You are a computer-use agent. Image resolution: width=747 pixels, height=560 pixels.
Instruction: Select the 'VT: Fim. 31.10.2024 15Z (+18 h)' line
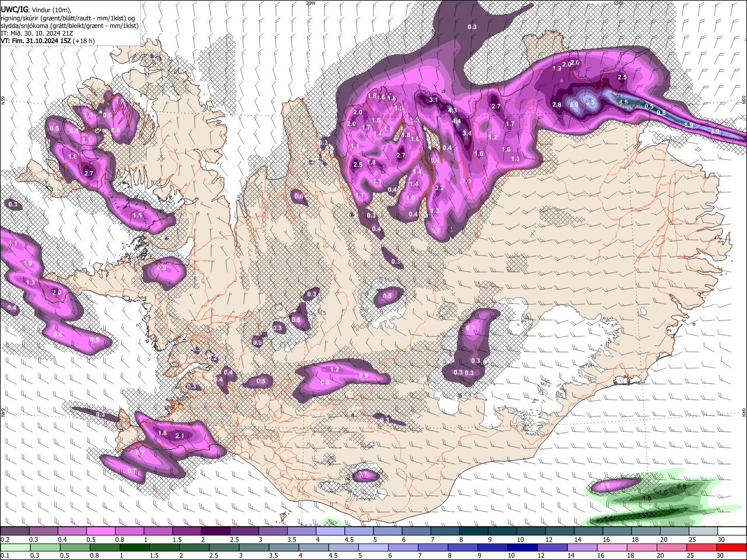pyautogui.click(x=47, y=41)
